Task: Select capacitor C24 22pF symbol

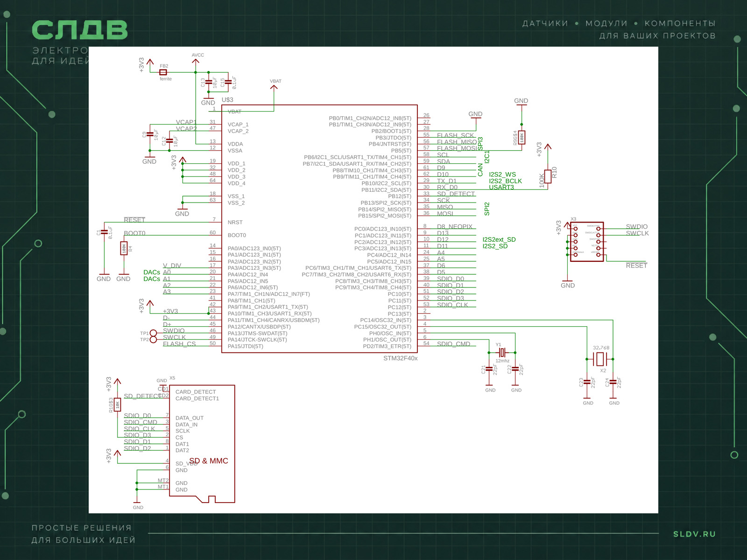Action: 613,382
